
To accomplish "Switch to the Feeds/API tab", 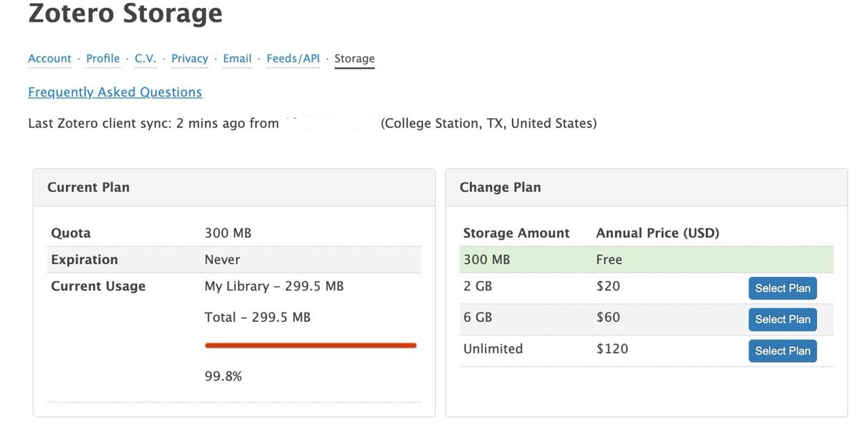I will point(293,58).
